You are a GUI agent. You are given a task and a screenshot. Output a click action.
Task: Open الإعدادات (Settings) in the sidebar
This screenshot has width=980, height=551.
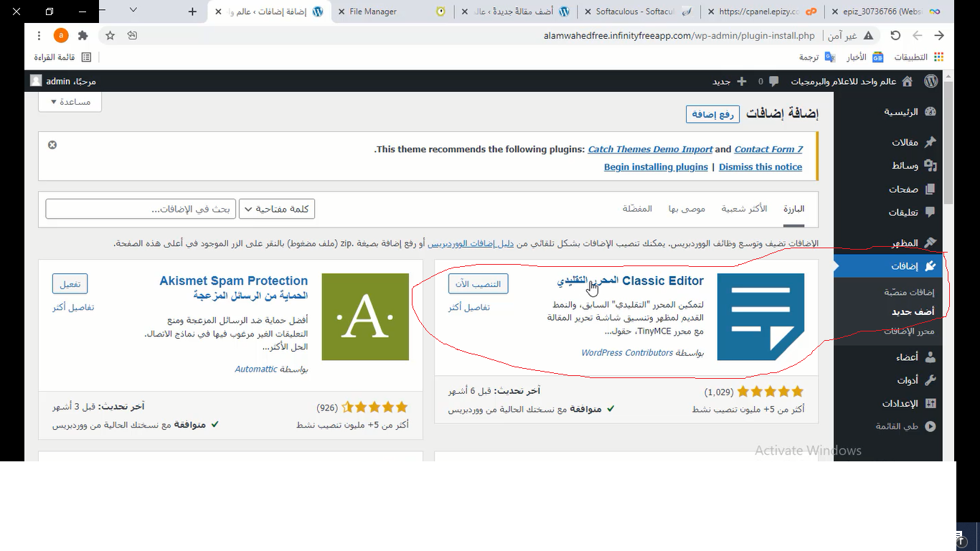click(x=910, y=403)
